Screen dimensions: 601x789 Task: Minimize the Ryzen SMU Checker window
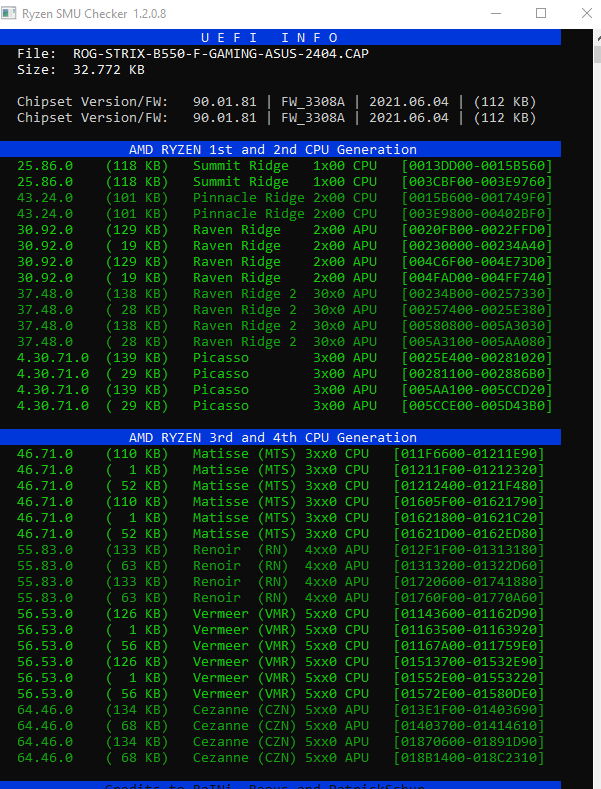pos(496,13)
